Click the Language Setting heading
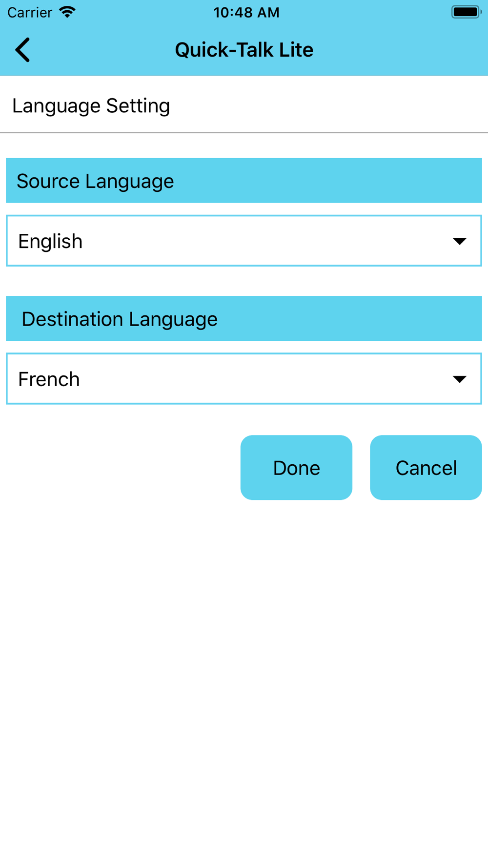This screenshot has width=488, height=868. coord(91,106)
